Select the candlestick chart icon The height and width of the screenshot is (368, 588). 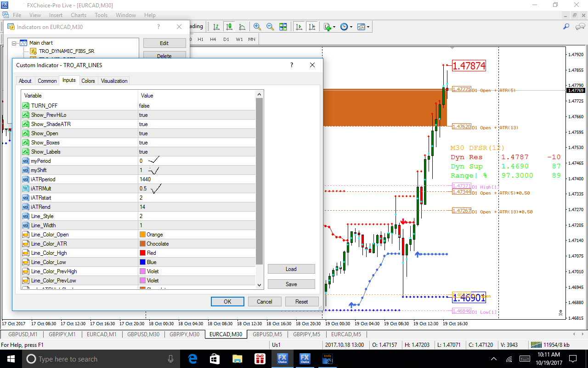pos(229,27)
